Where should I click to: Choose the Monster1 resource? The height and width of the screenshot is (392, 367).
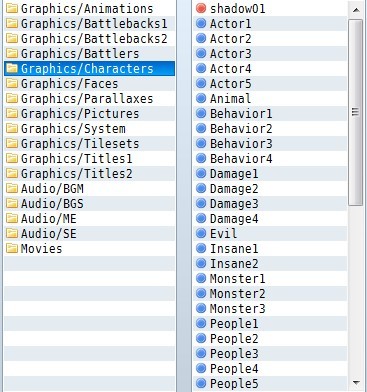[x=270, y=278]
